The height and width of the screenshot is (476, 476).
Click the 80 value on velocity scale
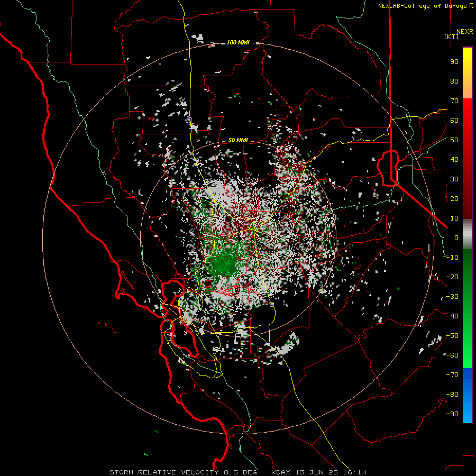[454, 81]
